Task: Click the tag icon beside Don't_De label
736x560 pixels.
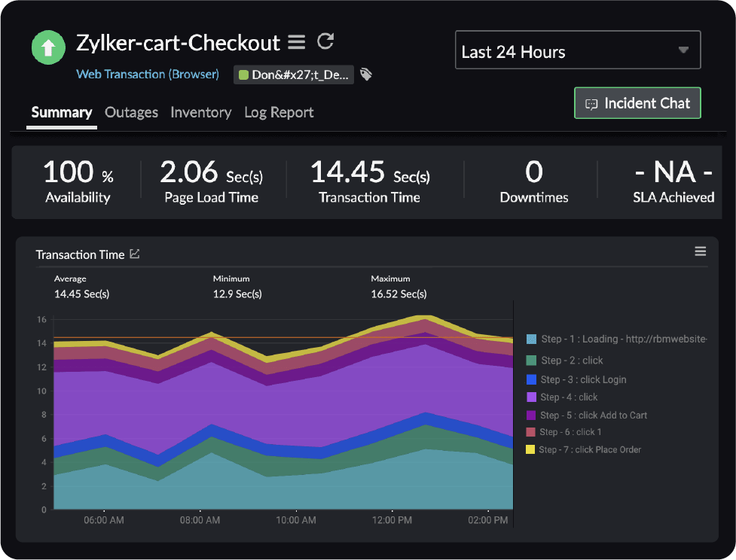Action: coord(366,75)
